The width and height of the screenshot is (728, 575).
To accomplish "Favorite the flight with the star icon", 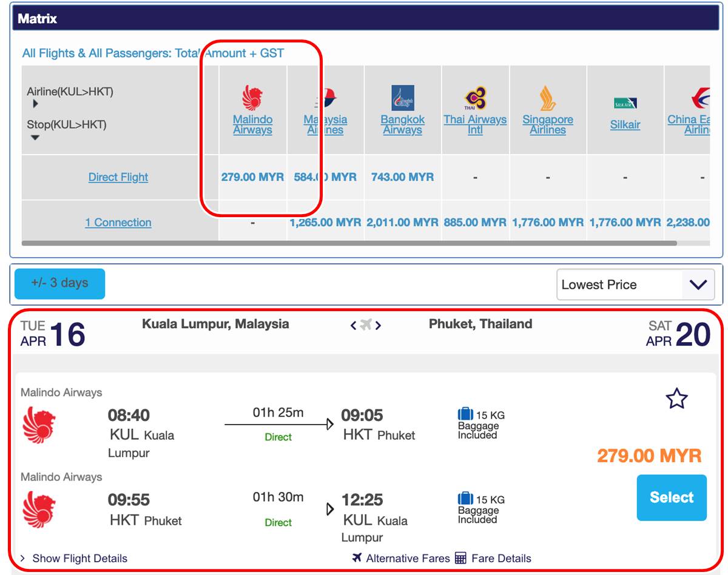I will pyautogui.click(x=676, y=398).
